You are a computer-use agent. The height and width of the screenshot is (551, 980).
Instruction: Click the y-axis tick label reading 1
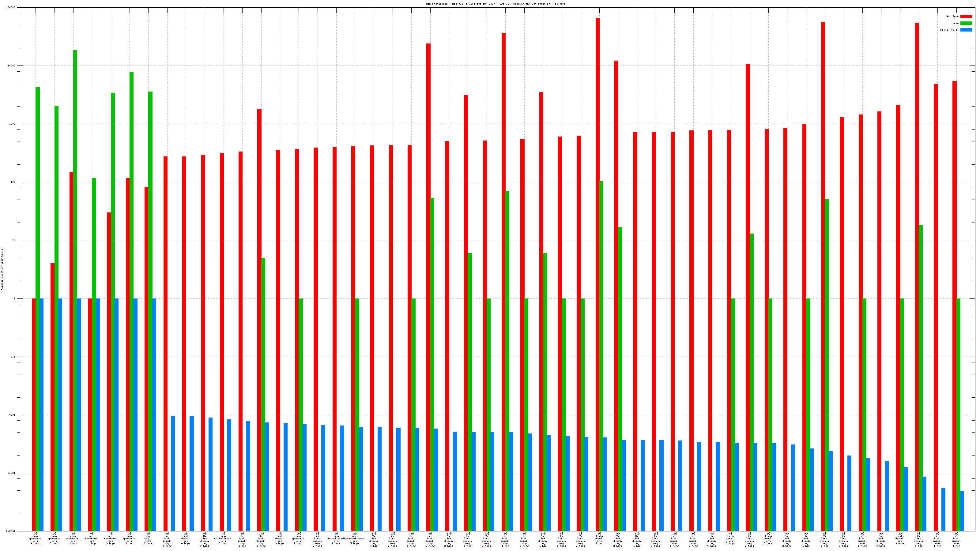(x=15, y=298)
